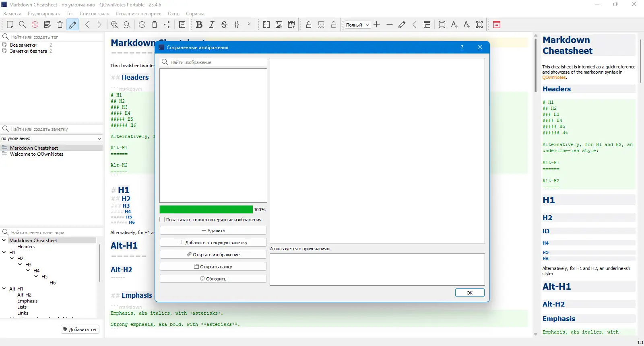Collapse the H4 navigation tree node
The width and height of the screenshot is (644, 346).
pos(28,270)
